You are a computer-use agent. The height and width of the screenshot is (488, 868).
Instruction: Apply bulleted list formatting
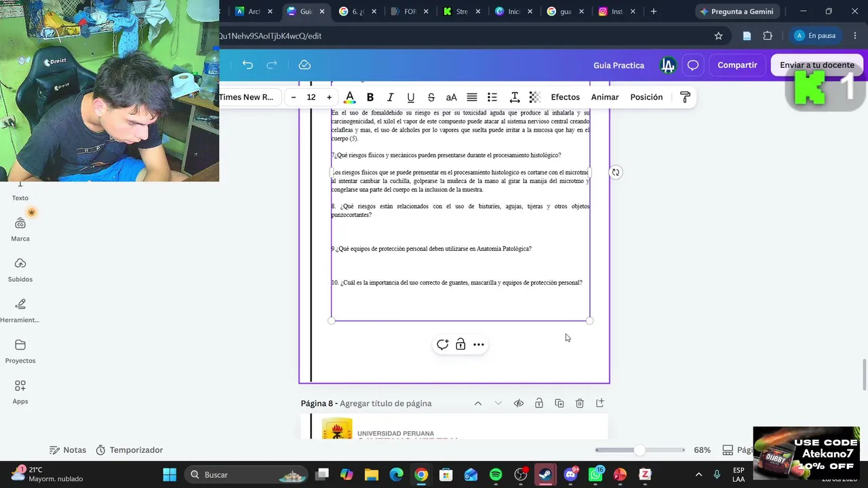coord(492,97)
